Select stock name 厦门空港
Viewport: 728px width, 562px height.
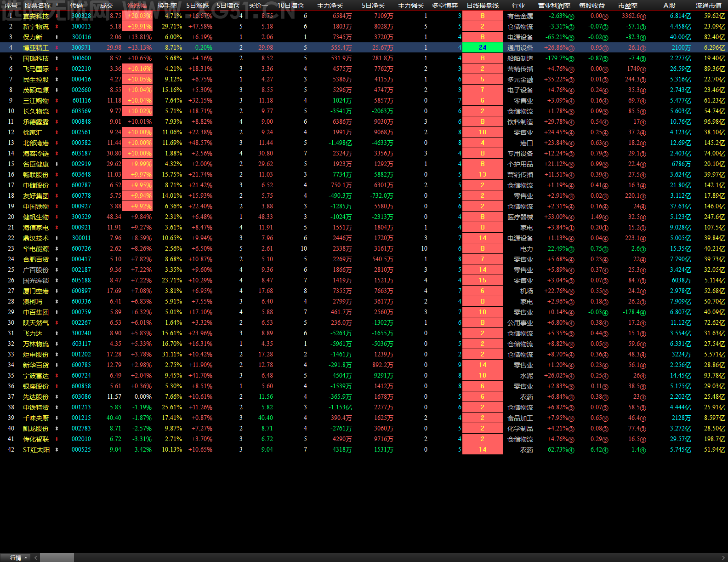(x=36, y=291)
